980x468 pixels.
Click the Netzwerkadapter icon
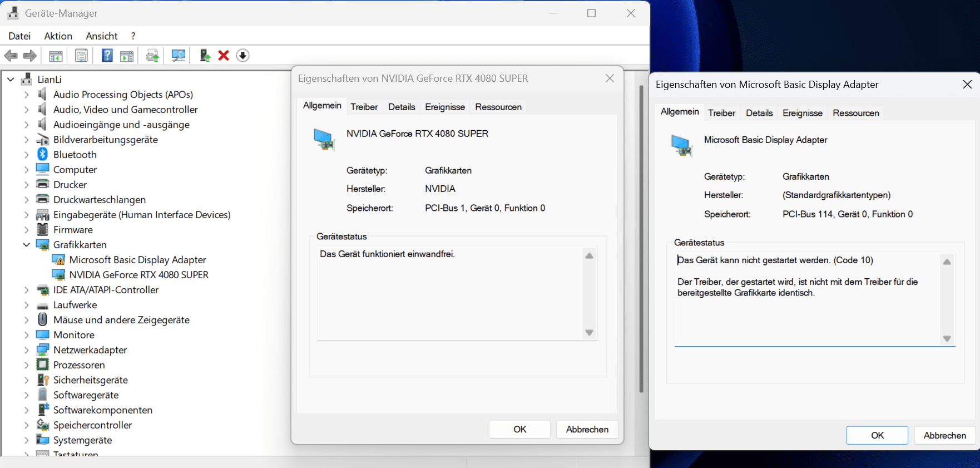coord(42,349)
